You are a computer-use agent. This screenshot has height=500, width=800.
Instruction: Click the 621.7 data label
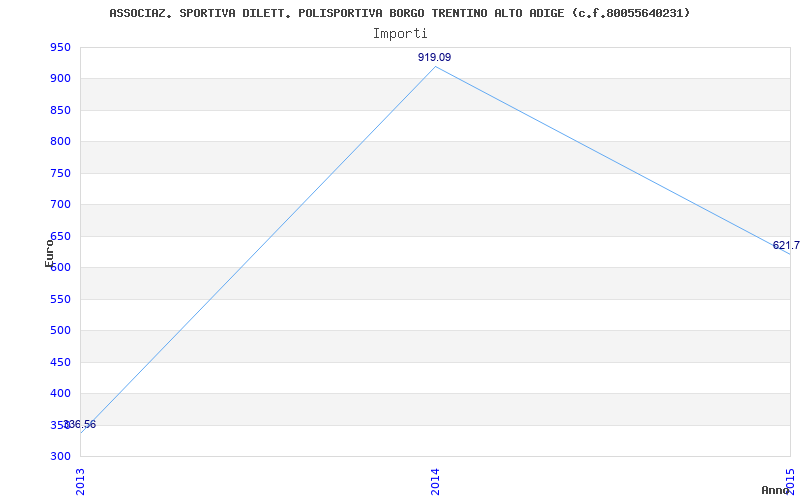[x=786, y=245]
